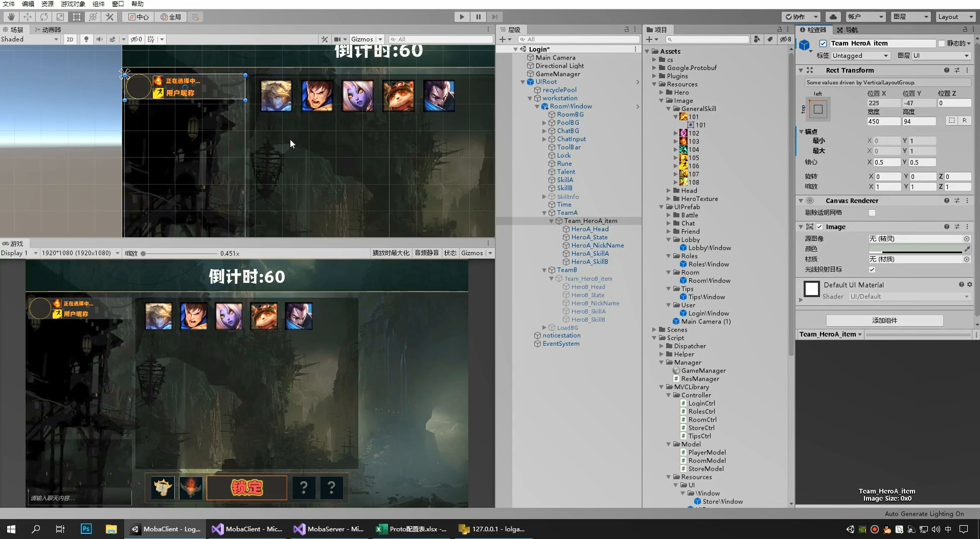
Task: Lock the Hierarchy panel
Action: click(627, 30)
